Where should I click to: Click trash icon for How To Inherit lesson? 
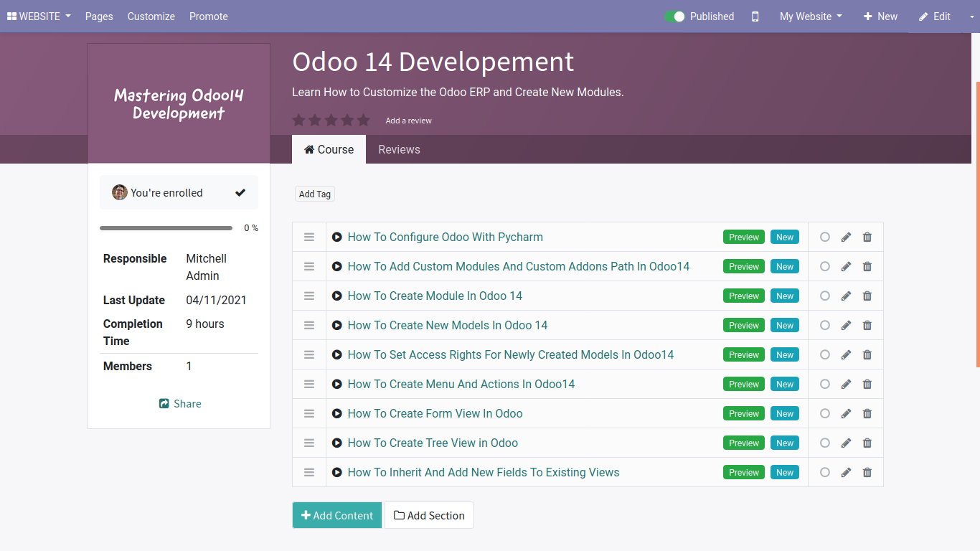(867, 473)
